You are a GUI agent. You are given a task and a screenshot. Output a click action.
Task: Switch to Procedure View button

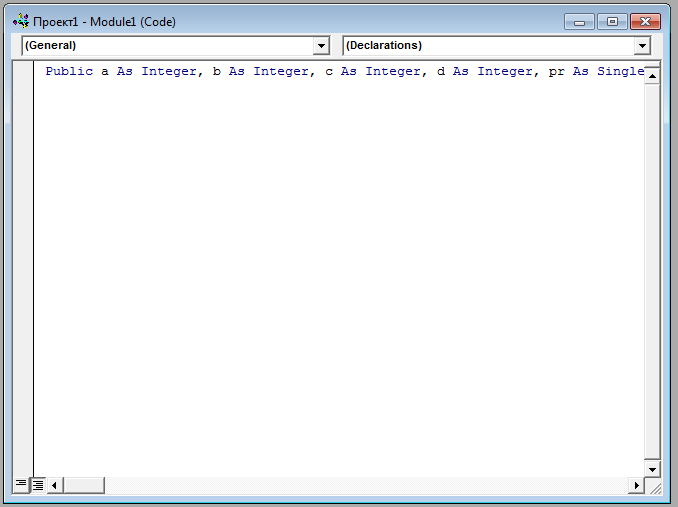pyautogui.click(x=21, y=485)
